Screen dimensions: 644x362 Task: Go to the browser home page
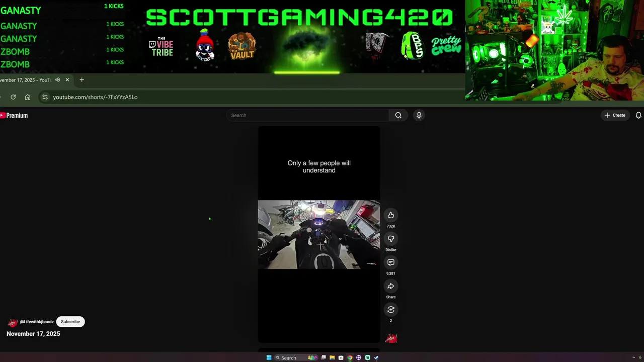pyautogui.click(x=28, y=97)
